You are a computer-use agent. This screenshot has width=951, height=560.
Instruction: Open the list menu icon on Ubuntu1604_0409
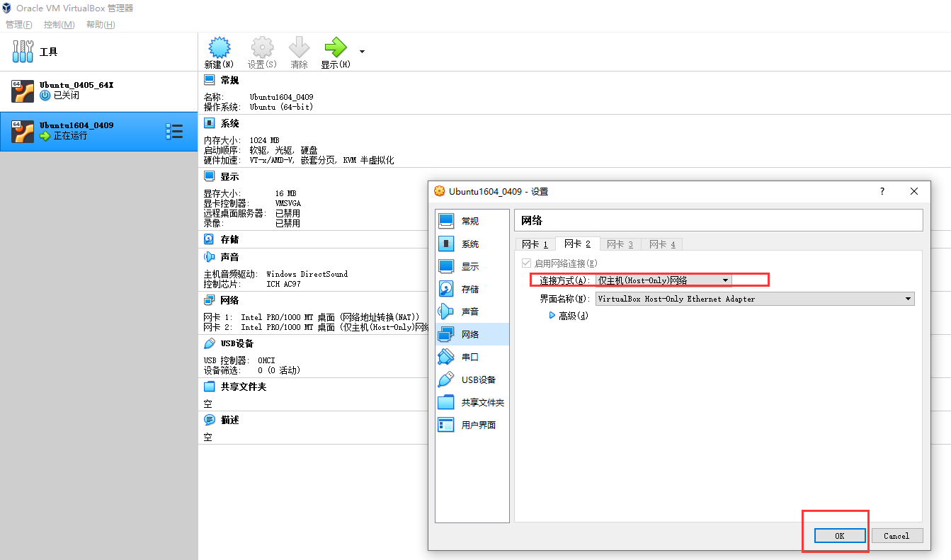174,131
